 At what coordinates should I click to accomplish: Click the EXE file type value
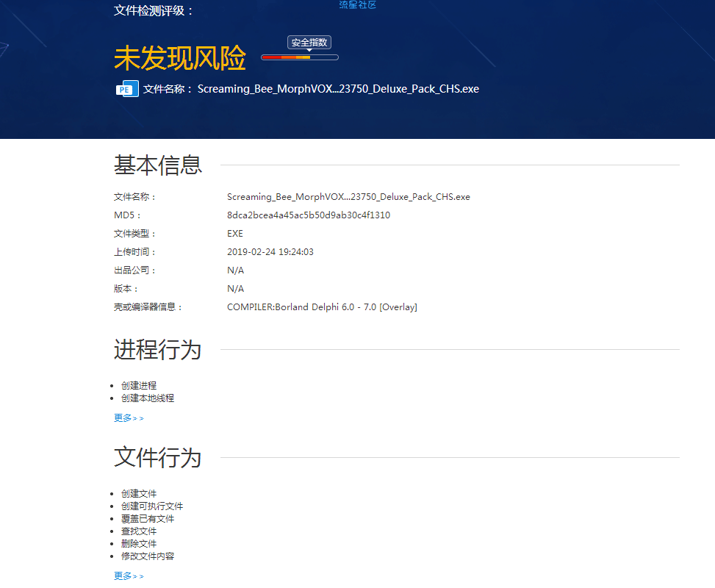coord(235,234)
